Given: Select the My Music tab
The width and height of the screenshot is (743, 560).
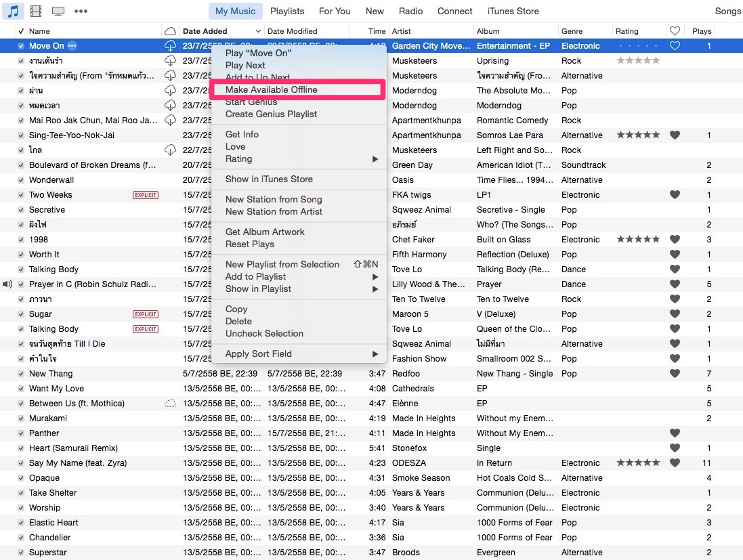Looking at the screenshot, I should (235, 11).
